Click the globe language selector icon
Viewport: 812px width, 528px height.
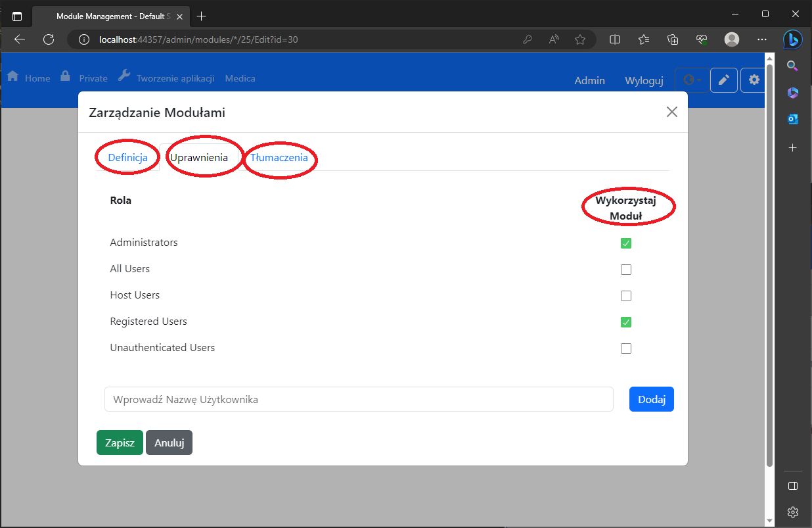[688, 80]
